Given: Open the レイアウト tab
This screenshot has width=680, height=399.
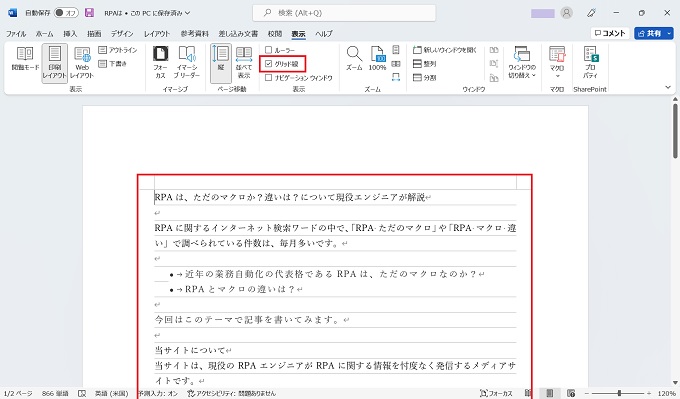Looking at the screenshot, I should click(157, 33).
